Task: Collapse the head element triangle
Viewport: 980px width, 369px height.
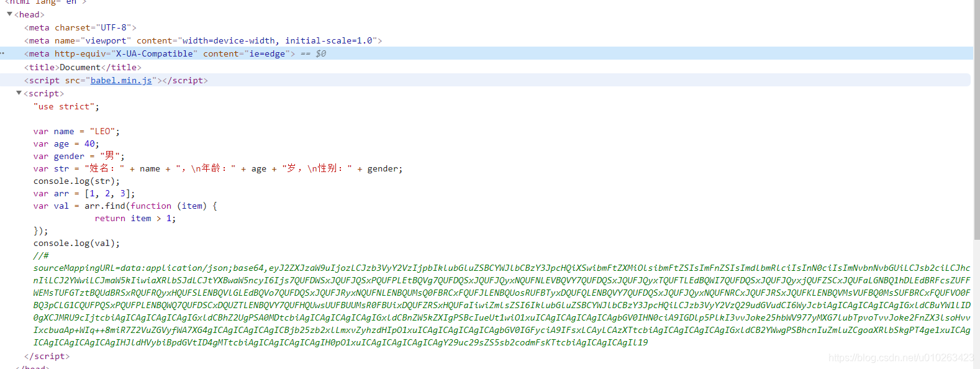Action: (x=9, y=14)
